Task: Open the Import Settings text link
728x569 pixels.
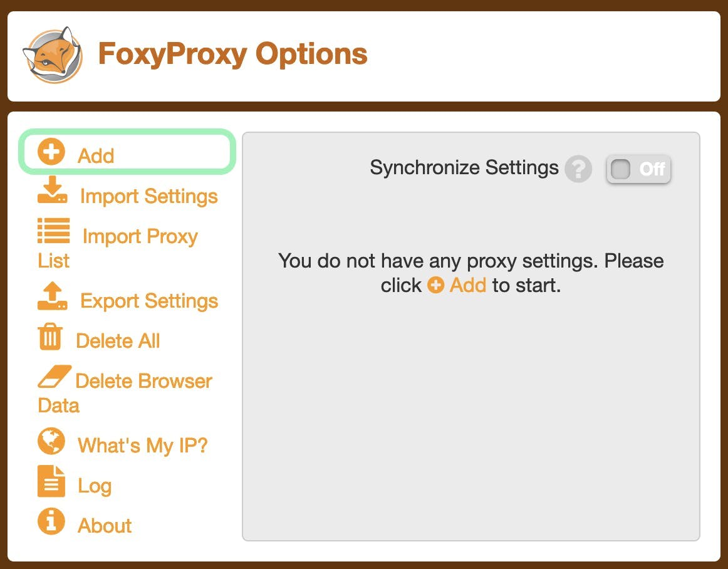Action: click(149, 196)
